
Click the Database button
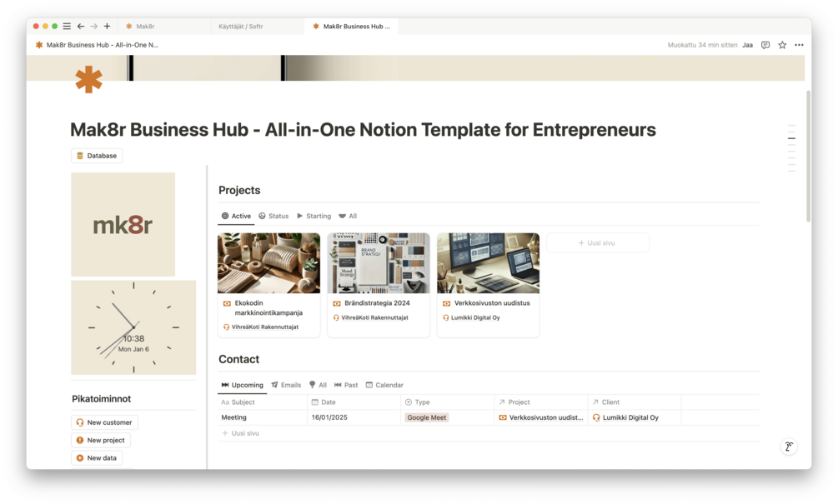pos(97,155)
